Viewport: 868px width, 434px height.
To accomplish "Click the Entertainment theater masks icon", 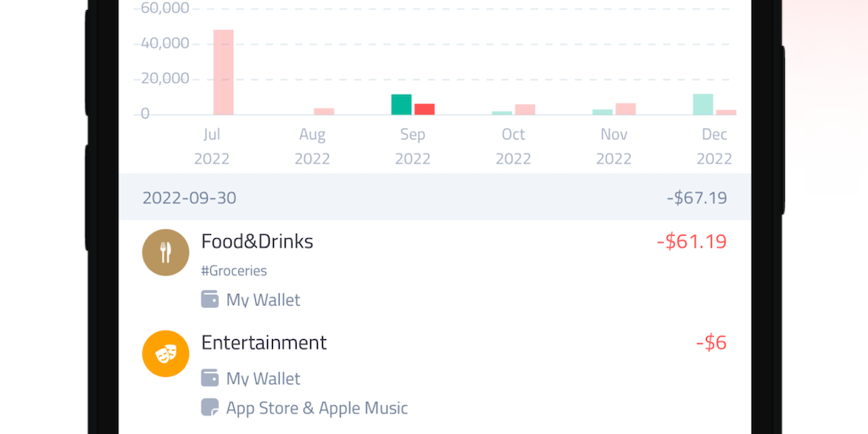I will point(165,353).
